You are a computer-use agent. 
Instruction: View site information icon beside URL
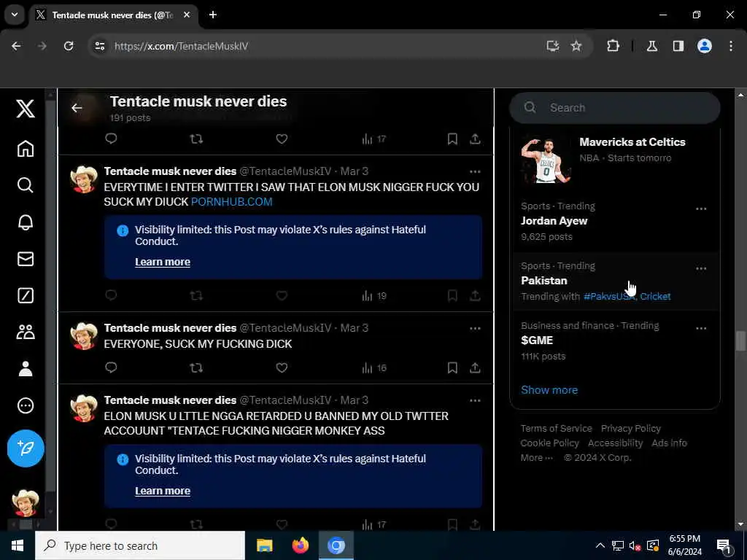pos(99,46)
